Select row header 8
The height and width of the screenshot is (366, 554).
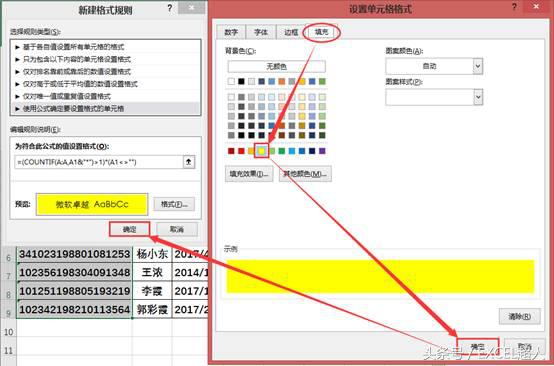[x=8, y=294]
